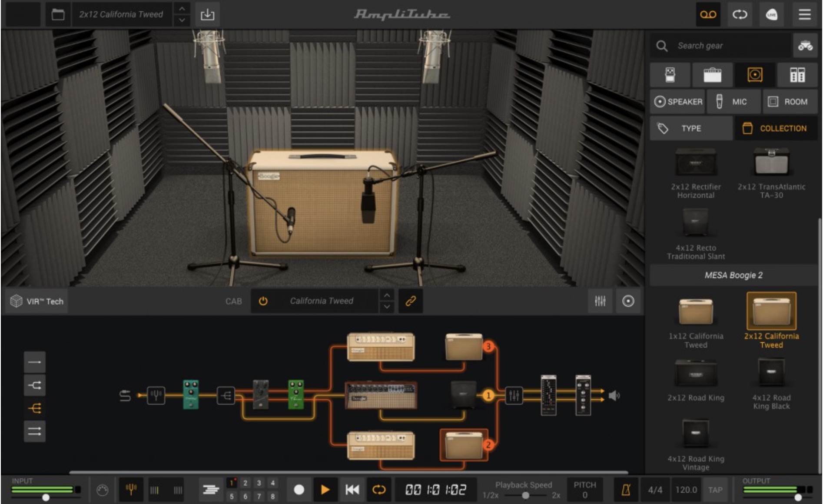Open the hamburger main menu
823x504 pixels.
point(804,14)
